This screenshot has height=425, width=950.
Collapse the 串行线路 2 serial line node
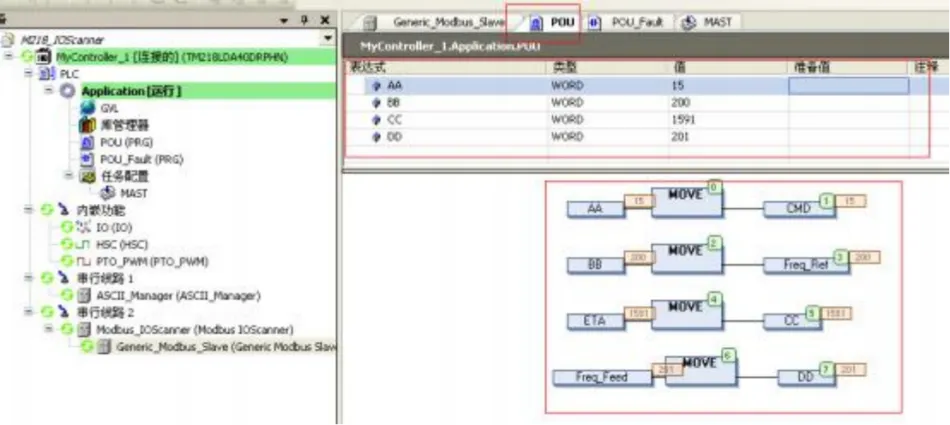click(x=28, y=313)
